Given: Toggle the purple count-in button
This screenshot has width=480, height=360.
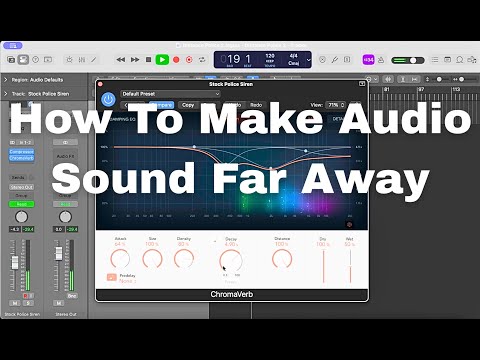Looking at the screenshot, I should (x=368, y=60).
